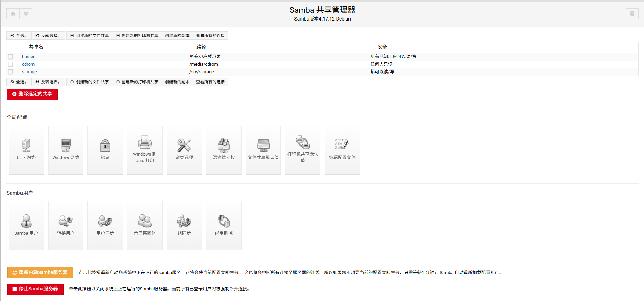Click bottom 全选。 button below table
This screenshot has width=644, height=301.
[19, 82]
